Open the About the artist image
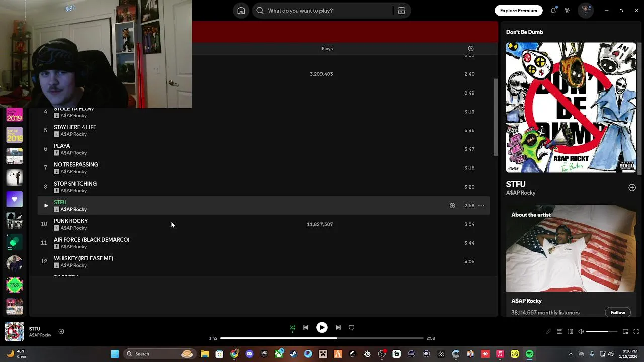The image size is (644, 362). tap(571, 248)
